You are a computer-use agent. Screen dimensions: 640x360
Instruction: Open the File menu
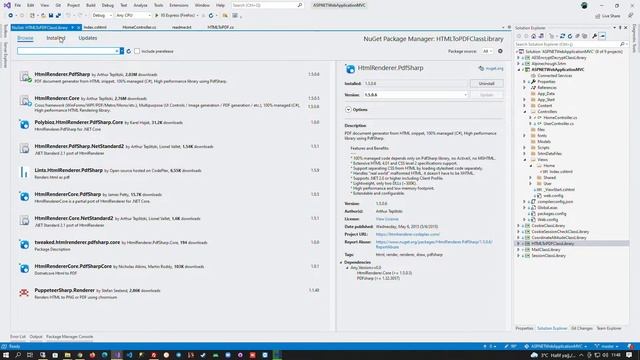tap(18, 5)
